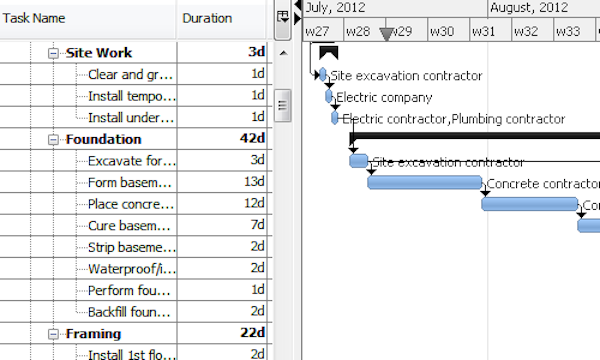The height and width of the screenshot is (360, 600).
Task: Click the upper splitter collapse arrow
Action: (297, 5)
